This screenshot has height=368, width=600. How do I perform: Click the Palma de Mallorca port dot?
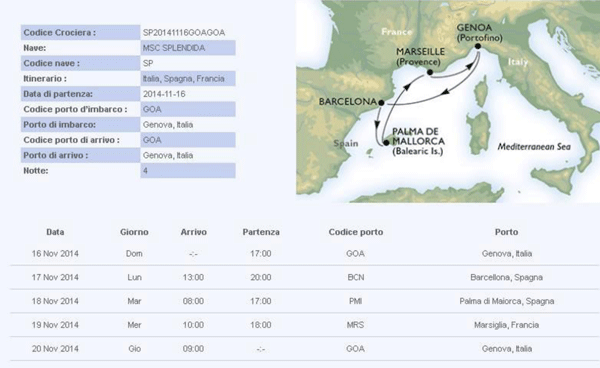[x=386, y=143]
